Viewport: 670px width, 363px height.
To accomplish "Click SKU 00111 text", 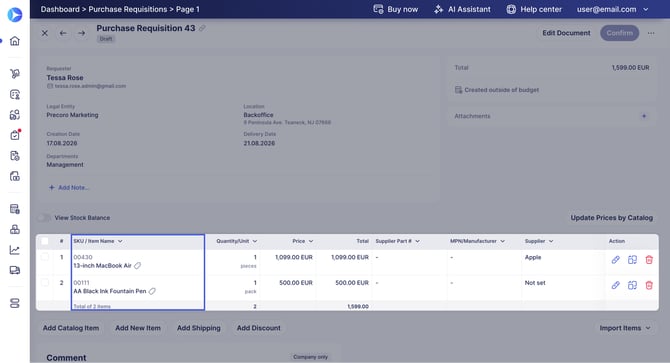I will (x=81, y=283).
